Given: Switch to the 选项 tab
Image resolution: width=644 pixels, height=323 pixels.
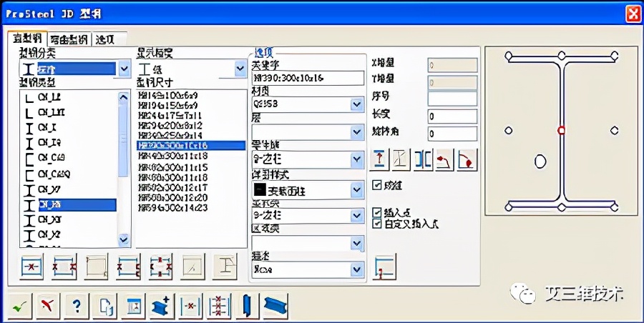Looking at the screenshot, I should coord(104,40).
